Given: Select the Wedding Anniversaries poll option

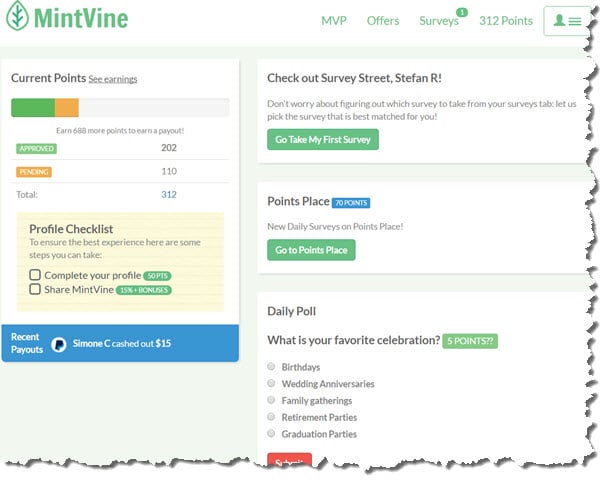Looking at the screenshot, I should click(x=271, y=383).
